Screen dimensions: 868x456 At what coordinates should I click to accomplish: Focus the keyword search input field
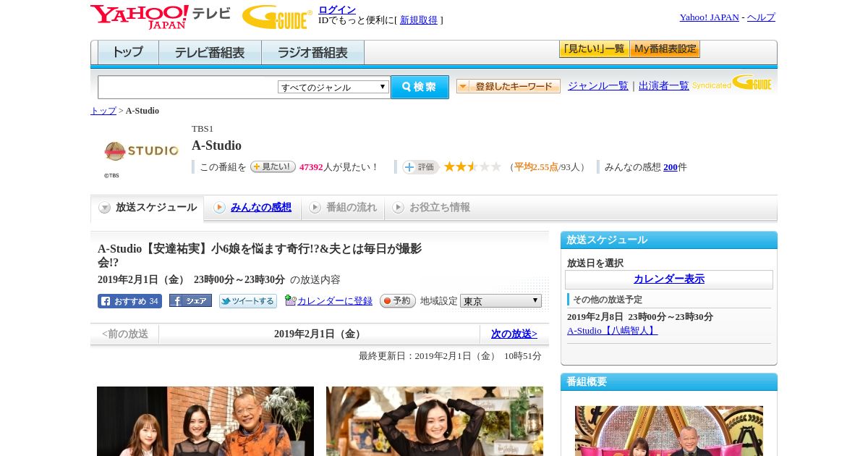click(x=188, y=87)
